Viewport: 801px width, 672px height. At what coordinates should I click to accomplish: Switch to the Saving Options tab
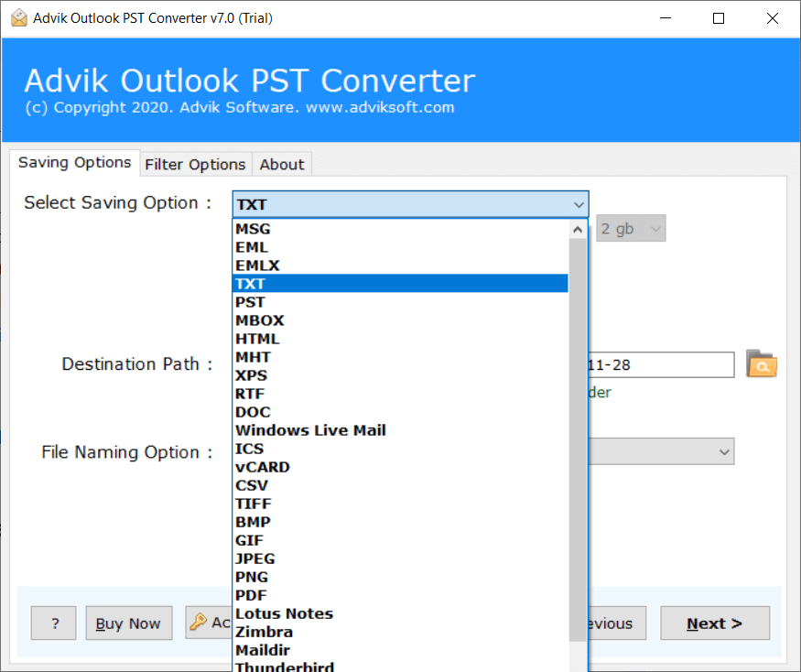point(74,162)
